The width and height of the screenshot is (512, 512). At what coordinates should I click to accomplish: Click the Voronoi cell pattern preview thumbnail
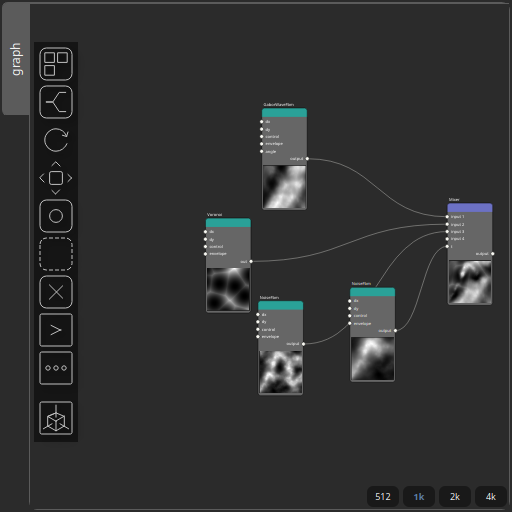[228, 289]
